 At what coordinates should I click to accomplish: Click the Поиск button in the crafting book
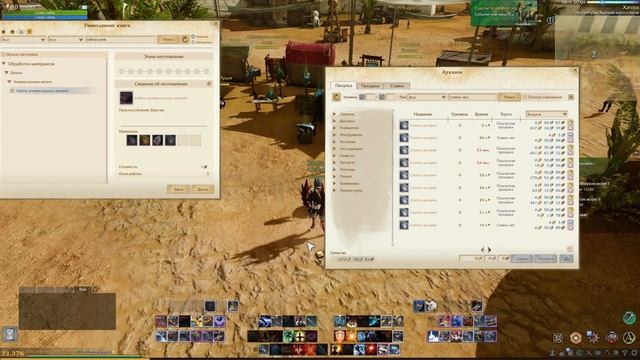tap(168, 39)
